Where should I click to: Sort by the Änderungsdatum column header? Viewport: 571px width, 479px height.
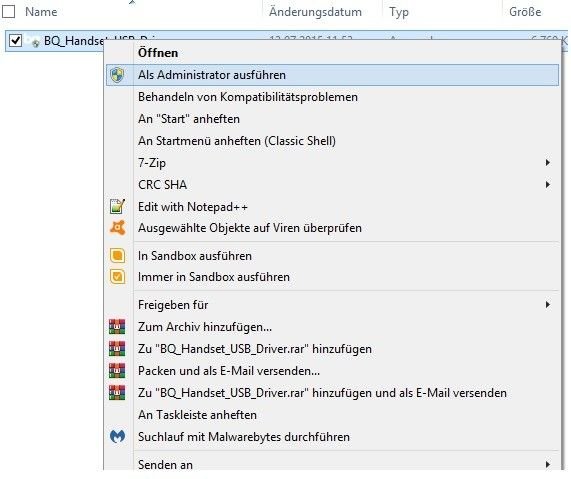pos(315,12)
